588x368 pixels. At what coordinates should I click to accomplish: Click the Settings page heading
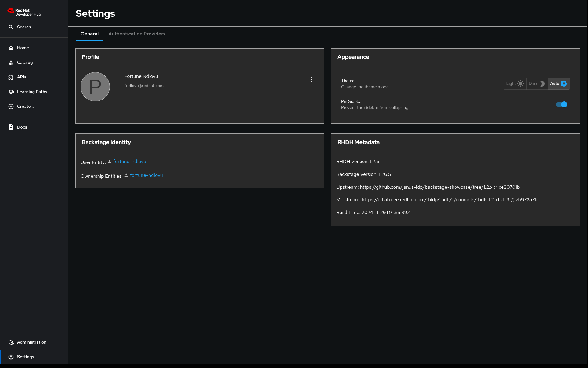pos(95,14)
